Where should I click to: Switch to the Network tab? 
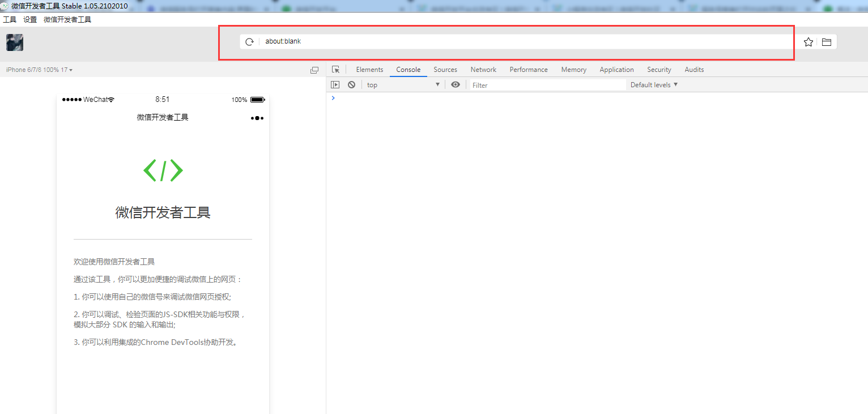483,70
